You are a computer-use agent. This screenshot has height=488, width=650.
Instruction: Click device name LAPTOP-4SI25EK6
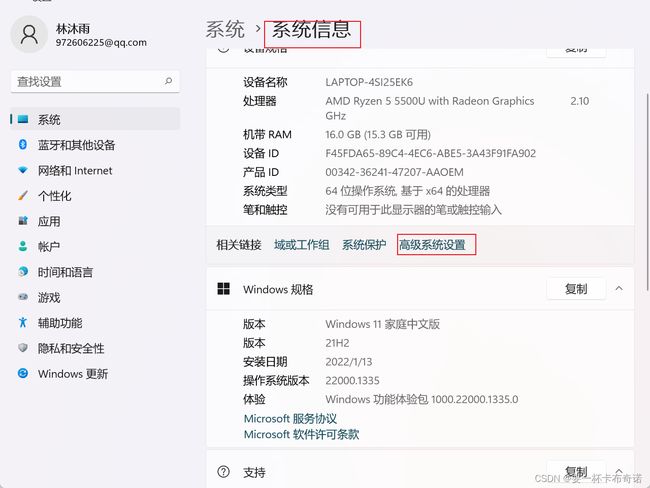click(369, 82)
